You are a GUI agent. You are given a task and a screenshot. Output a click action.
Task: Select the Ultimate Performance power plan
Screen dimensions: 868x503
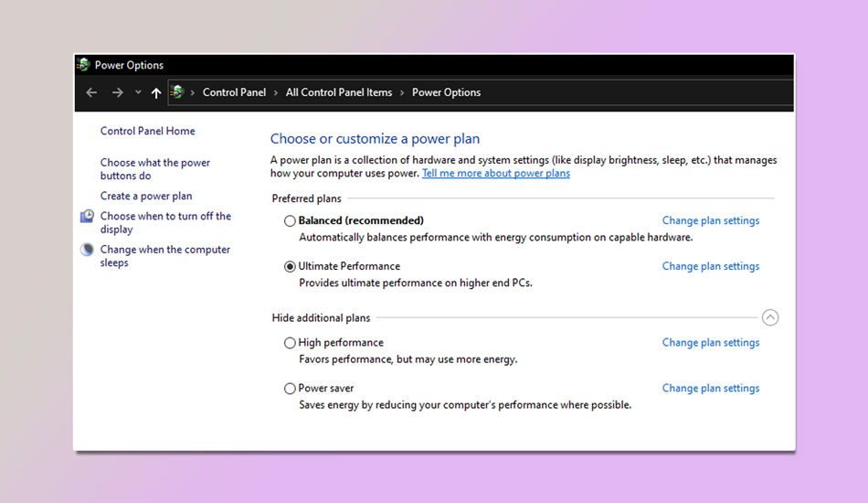point(290,266)
